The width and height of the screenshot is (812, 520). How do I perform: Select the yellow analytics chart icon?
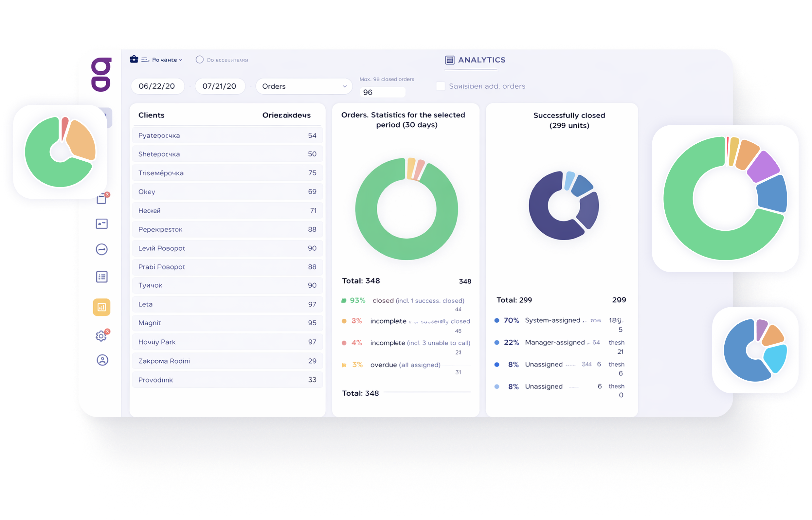pyautogui.click(x=102, y=307)
